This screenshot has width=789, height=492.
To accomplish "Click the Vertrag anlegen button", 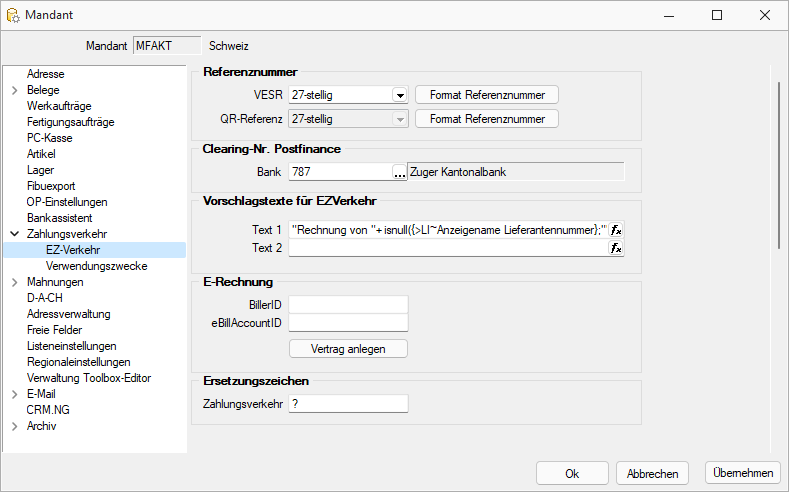I will coord(348,349).
